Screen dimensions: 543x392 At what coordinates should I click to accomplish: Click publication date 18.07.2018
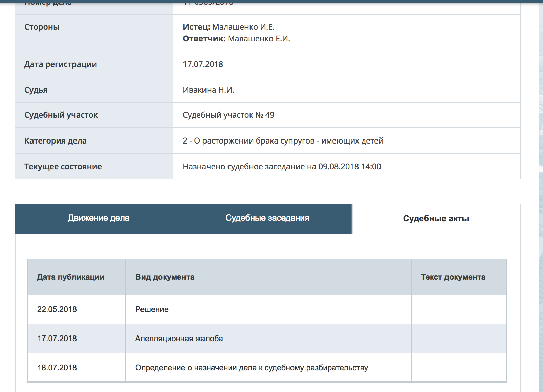click(57, 368)
